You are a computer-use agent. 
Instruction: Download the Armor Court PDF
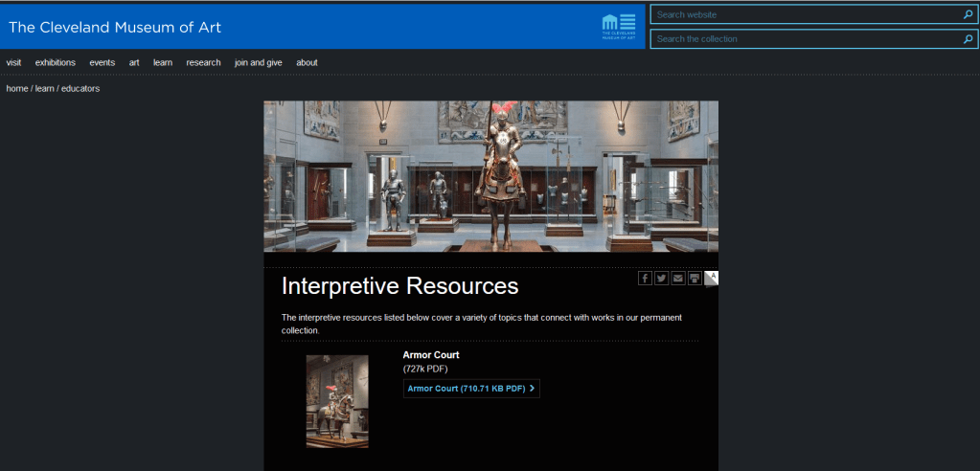(471, 389)
